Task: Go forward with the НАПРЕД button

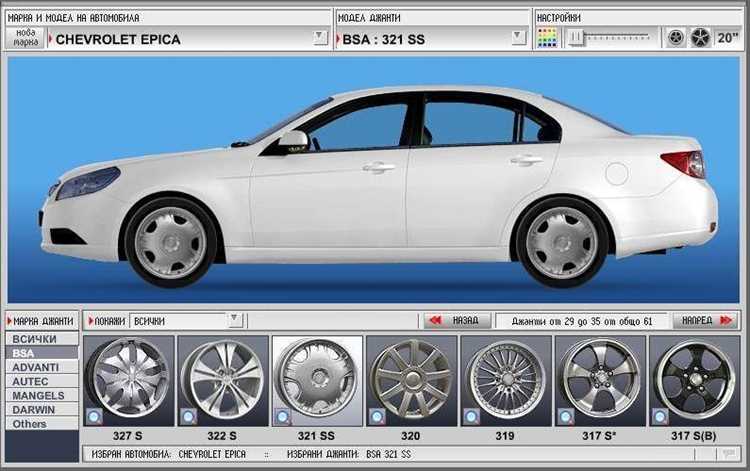Action: pyautogui.click(x=705, y=320)
